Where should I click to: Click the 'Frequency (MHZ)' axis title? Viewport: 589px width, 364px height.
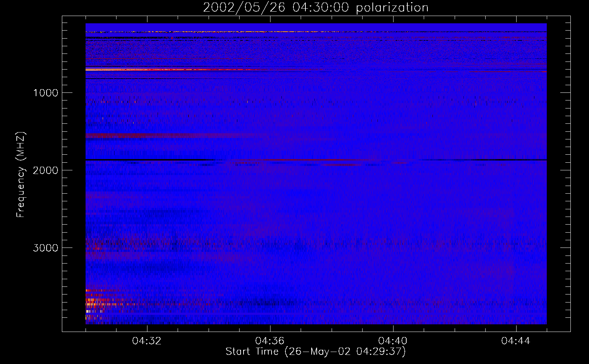[x=21, y=175]
